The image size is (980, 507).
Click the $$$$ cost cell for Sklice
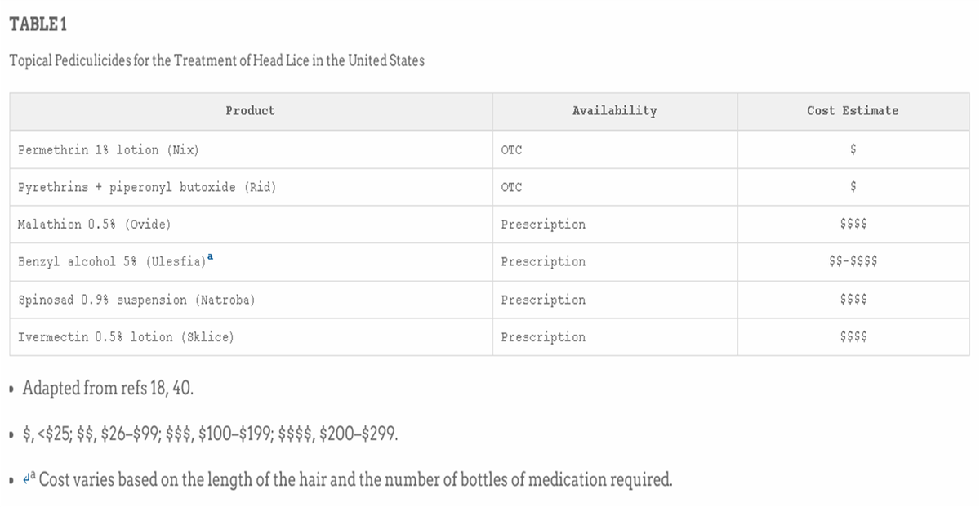[853, 337]
